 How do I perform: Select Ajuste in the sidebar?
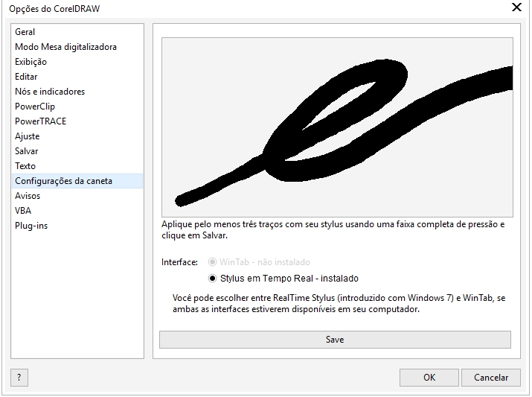[x=28, y=136]
